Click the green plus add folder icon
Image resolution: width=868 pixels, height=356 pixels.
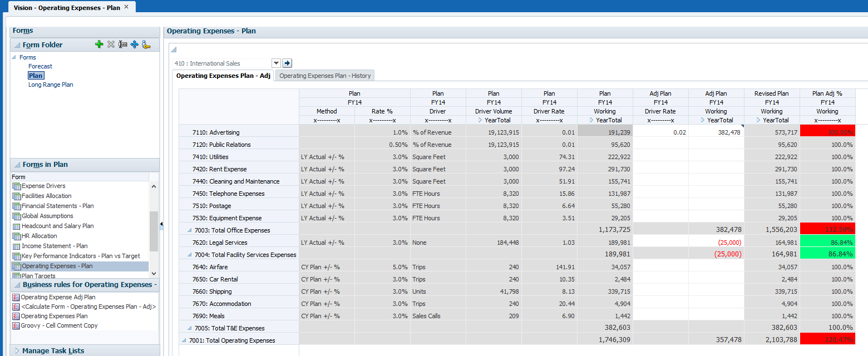point(99,44)
